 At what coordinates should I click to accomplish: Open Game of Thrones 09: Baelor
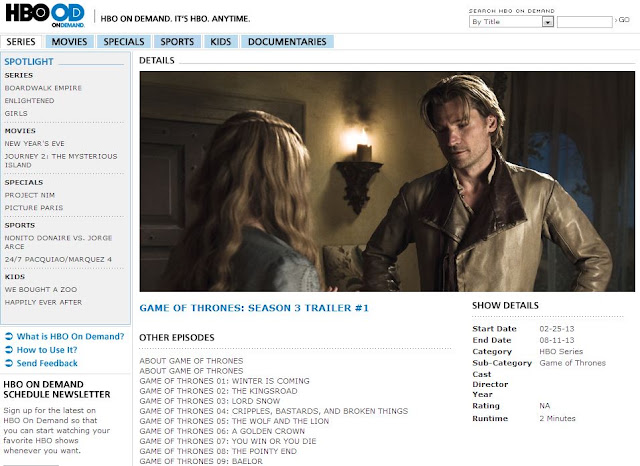201,461
